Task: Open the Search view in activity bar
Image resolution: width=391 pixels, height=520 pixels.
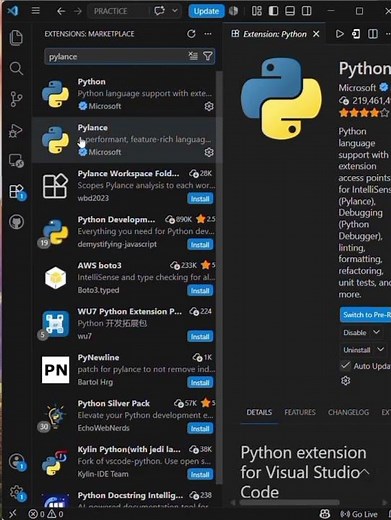Action: coord(16,68)
